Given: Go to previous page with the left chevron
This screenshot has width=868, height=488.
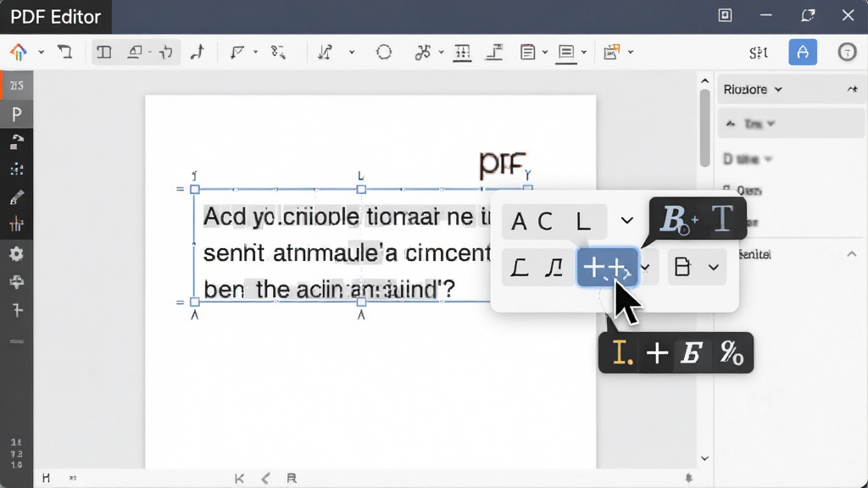Looking at the screenshot, I should pos(265,479).
